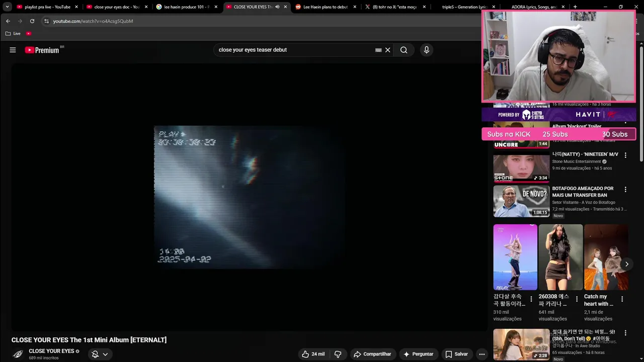Open the CLOSE YOUR EYES channel name link
This screenshot has height=362, width=644.
(51, 351)
